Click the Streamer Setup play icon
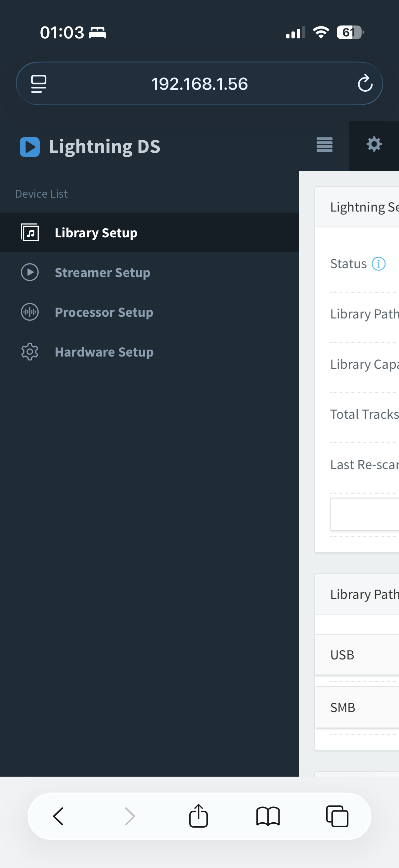 tap(30, 272)
